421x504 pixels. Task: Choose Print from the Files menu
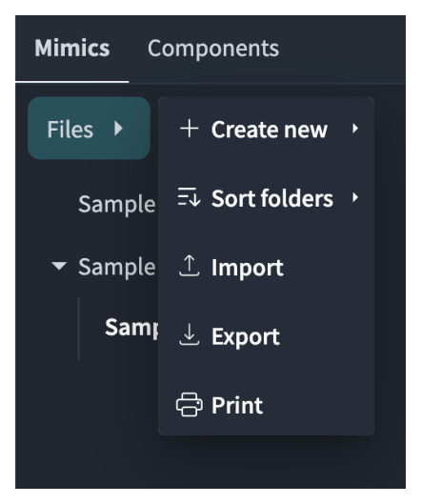pos(266,405)
